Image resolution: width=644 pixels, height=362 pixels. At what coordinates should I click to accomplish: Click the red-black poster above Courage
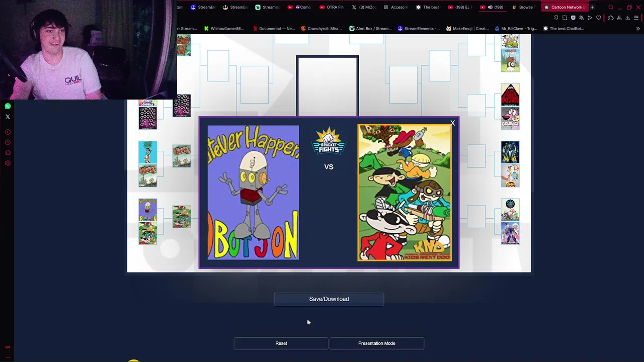click(x=510, y=95)
